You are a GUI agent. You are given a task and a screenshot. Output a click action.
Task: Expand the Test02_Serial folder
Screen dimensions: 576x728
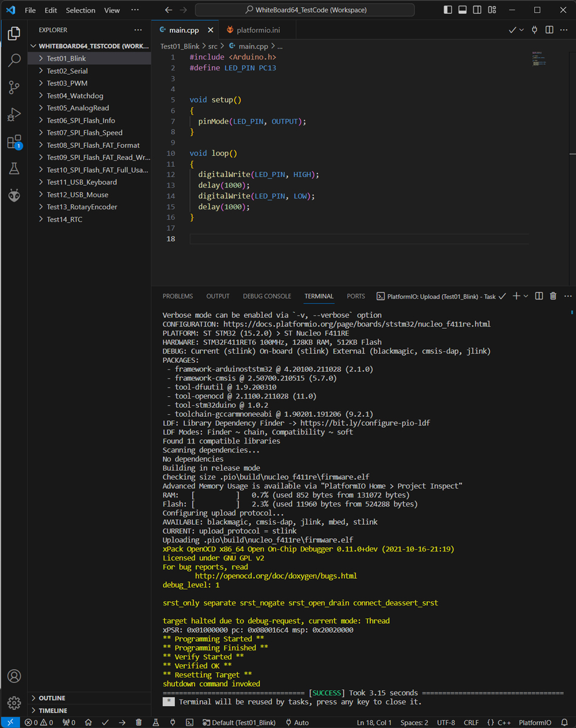pos(67,71)
